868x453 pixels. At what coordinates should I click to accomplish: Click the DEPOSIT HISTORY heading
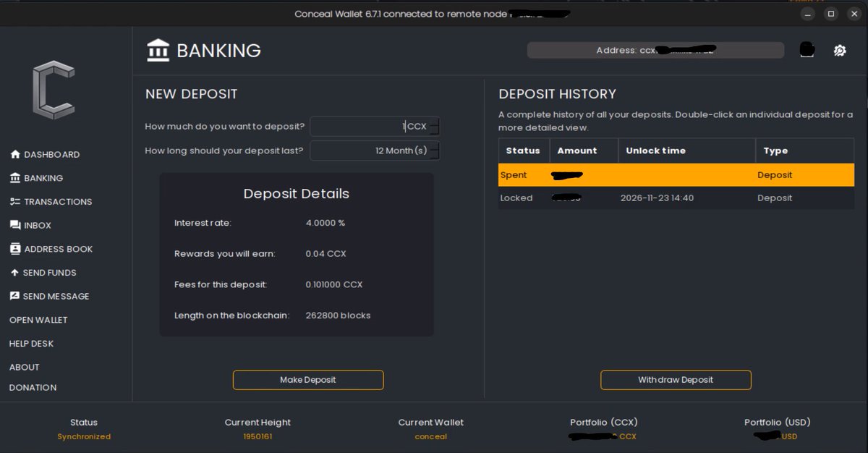tap(558, 94)
